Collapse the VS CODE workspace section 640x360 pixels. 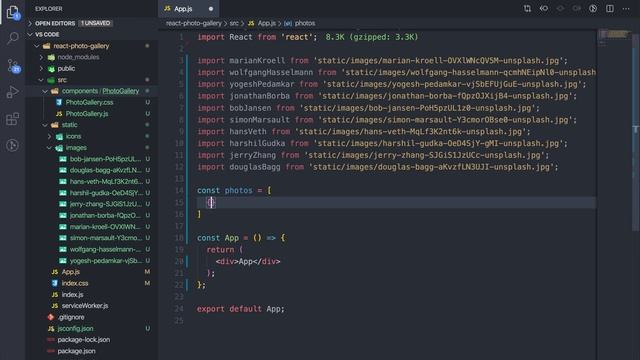47,35
